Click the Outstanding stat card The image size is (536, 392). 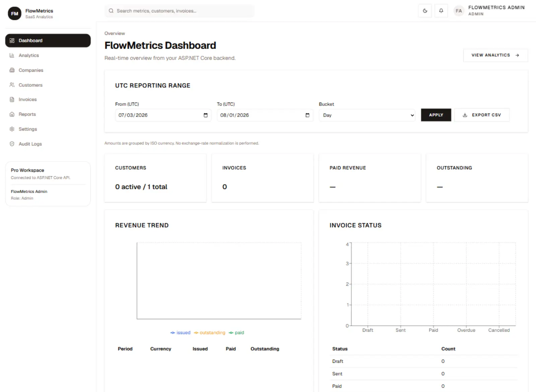point(477,178)
